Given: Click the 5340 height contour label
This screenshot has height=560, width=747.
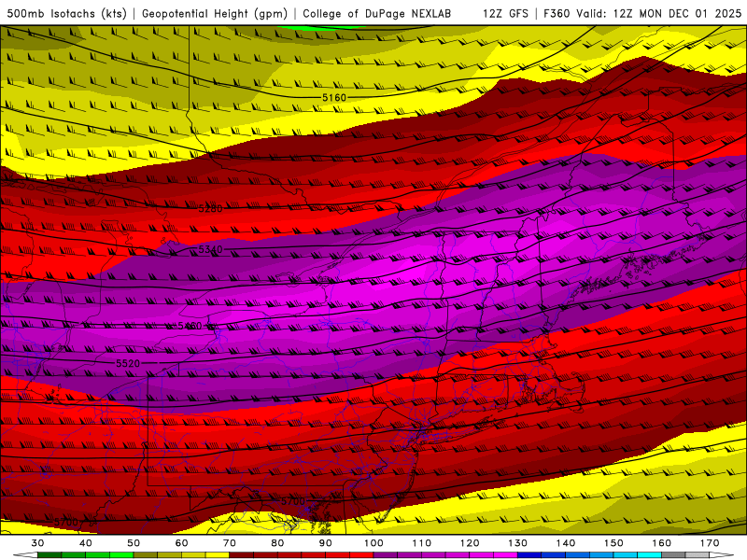Looking at the screenshot, I should coord(210,249).
